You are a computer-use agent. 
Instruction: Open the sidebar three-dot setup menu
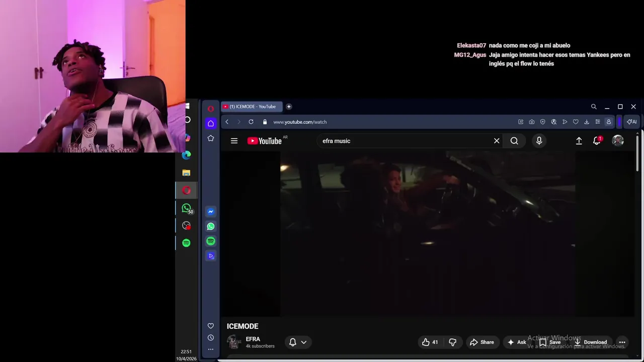(211, 349)
